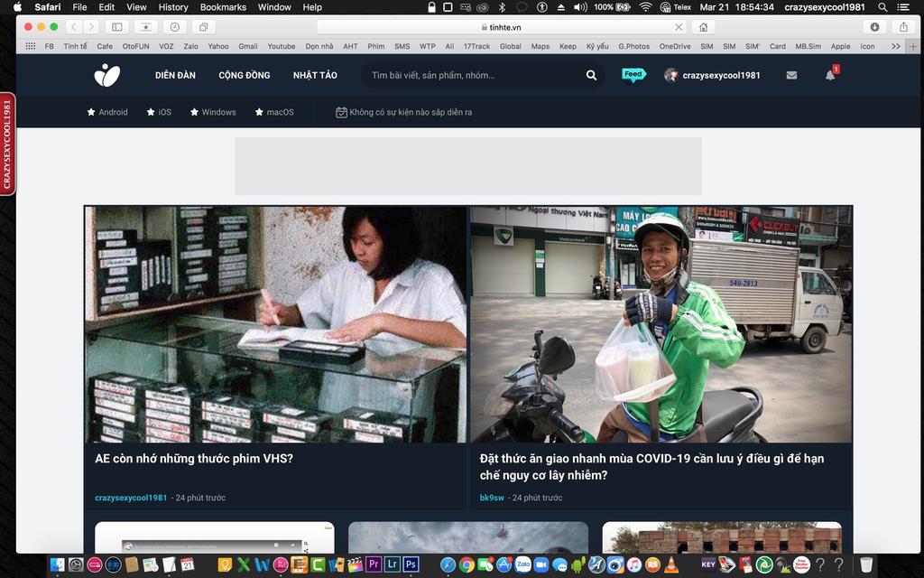Open the Bookmarks menu
Image resolution: width=924 pixels, height=578 pixels.
223,7
